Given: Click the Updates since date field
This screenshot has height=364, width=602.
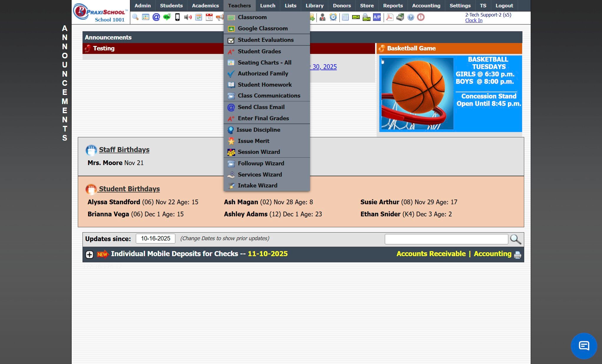Looking at the screenshot, I should (155, 238).
